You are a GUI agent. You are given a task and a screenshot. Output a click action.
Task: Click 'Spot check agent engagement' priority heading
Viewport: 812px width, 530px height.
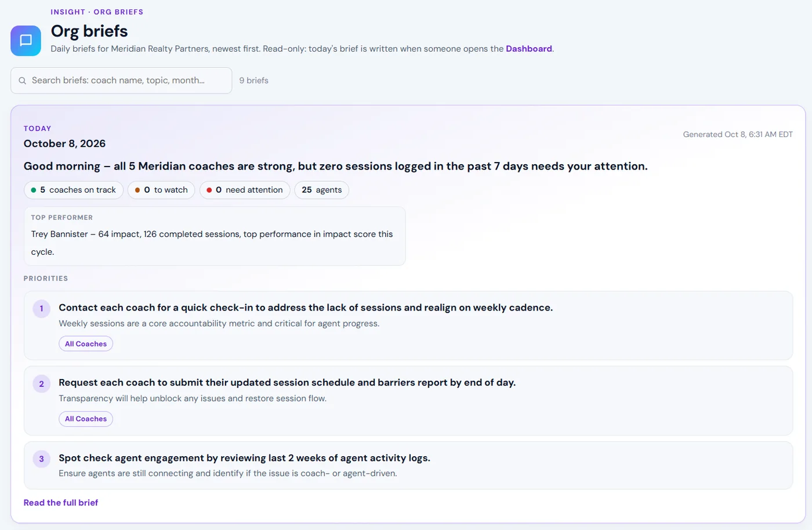[x=244, y=458]
